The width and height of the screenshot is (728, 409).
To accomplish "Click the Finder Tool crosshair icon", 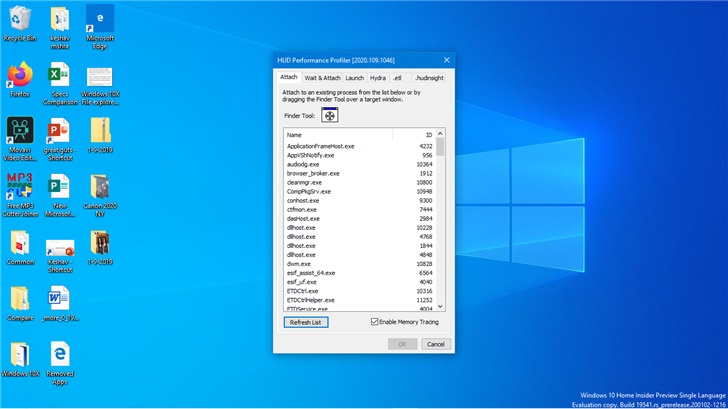I will click(330, 115).
